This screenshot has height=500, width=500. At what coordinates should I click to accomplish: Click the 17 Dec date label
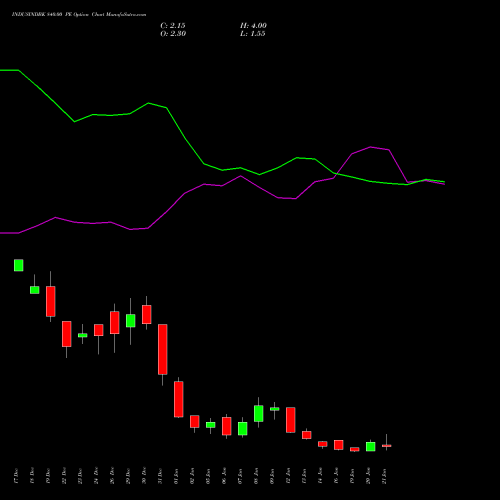[17, 476]
